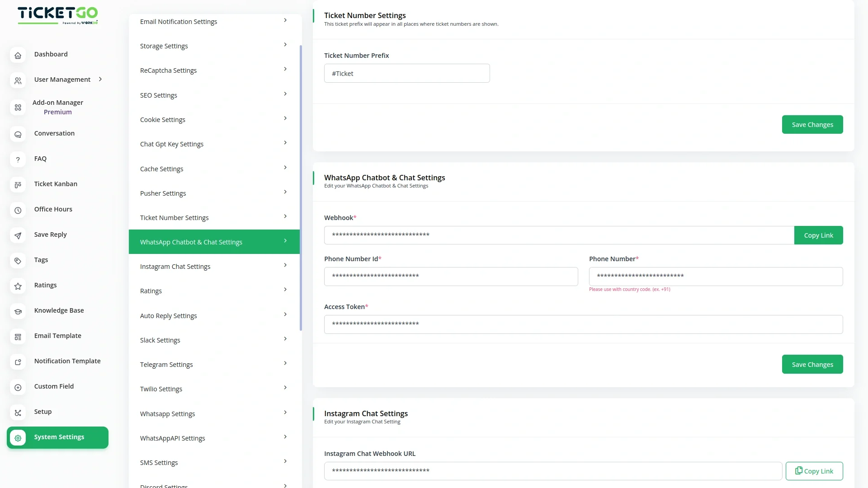Screen dimensions: 868x488
Task: Open the System Settings sidebar item
Action: pyautogui.click(x=58, y=437)
